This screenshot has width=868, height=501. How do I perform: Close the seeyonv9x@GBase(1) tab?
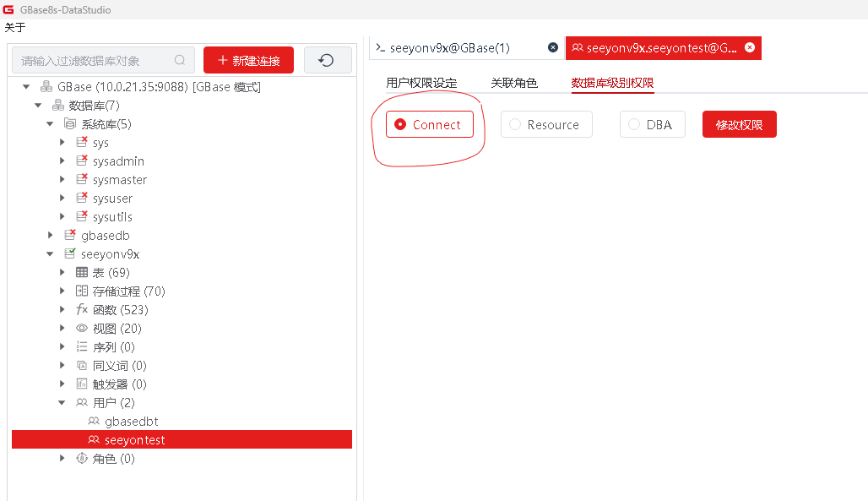[553, 47]
